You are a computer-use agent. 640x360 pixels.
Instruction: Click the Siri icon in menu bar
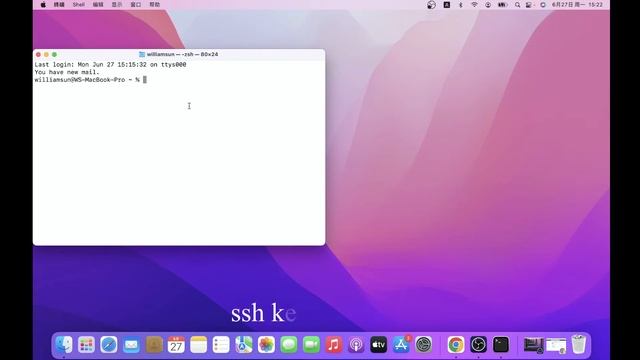click(x=542, y=4)
